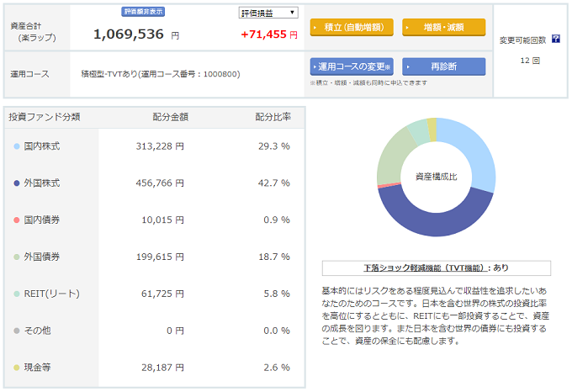Click the その他 fund label
This screenshot has width=572, height=392.
click(37, 331)
